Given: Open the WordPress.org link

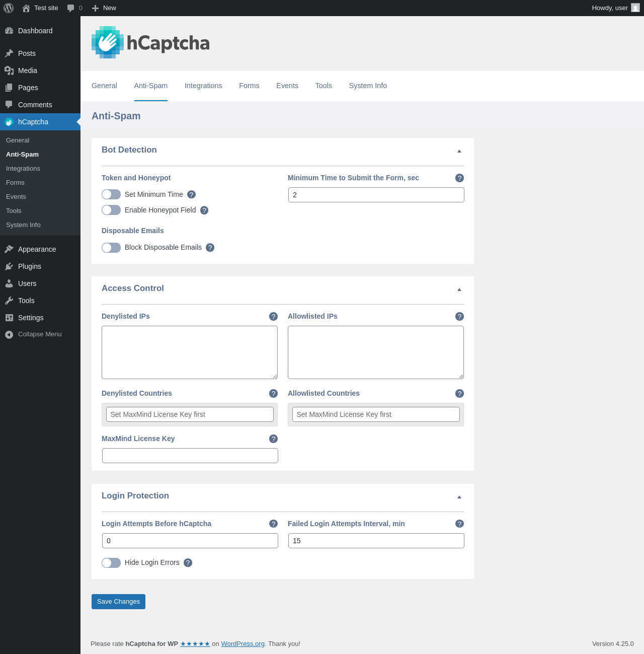Looking at the screenshot, I should [243, 644].
